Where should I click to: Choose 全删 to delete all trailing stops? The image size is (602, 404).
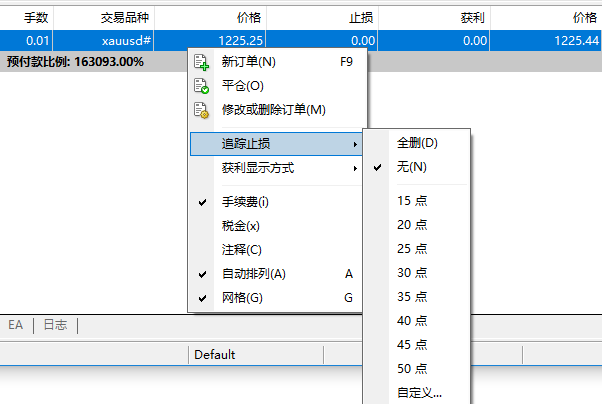pos(417,143)
